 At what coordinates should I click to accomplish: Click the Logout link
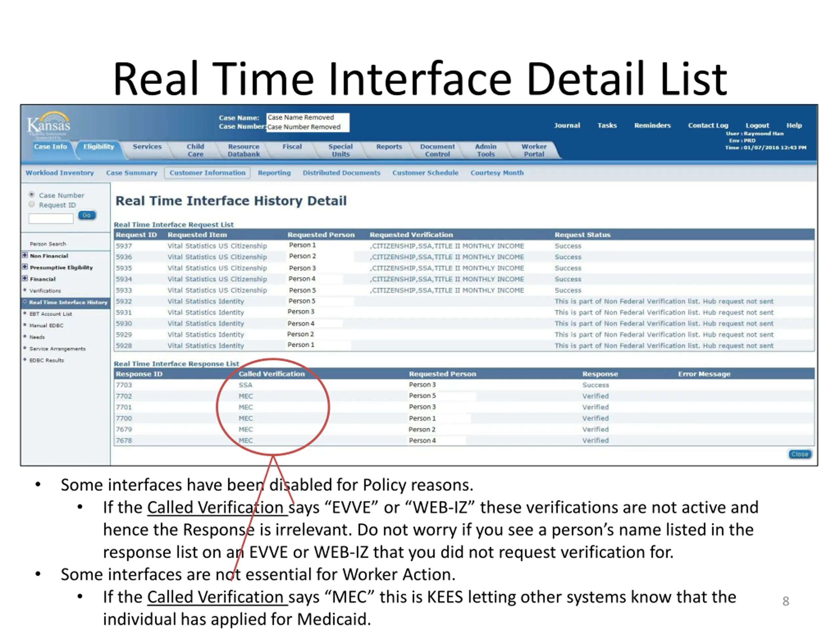coord(757,125)
